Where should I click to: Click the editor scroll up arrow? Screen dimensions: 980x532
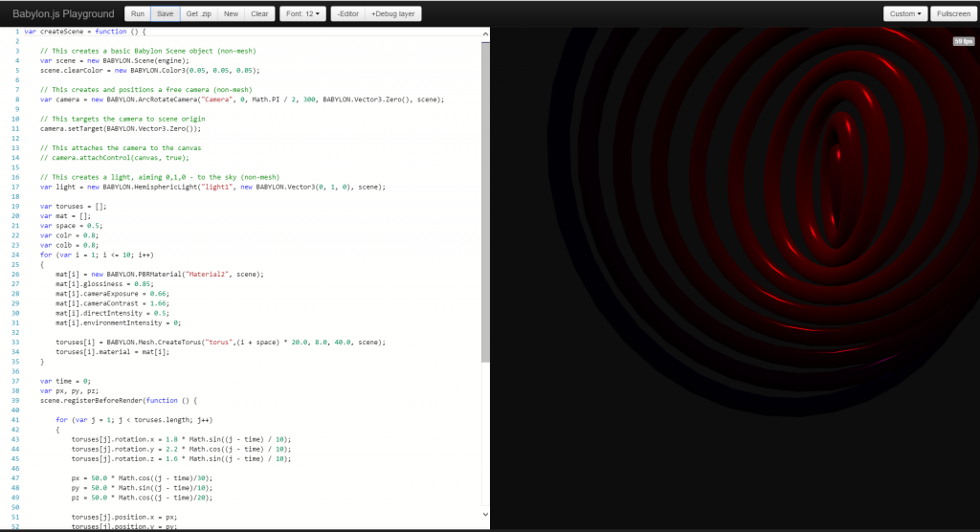click(485, 33)
